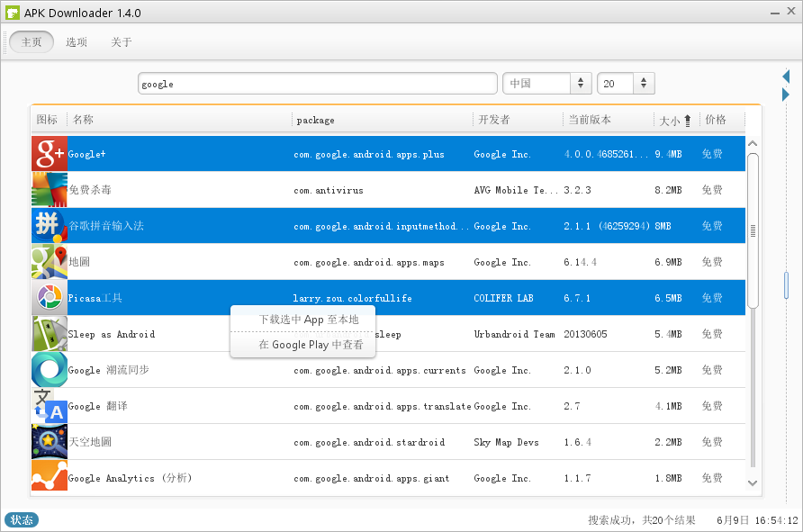Click package com.google.android.apps.currents

pyautogui.click(x=380, y=370)
